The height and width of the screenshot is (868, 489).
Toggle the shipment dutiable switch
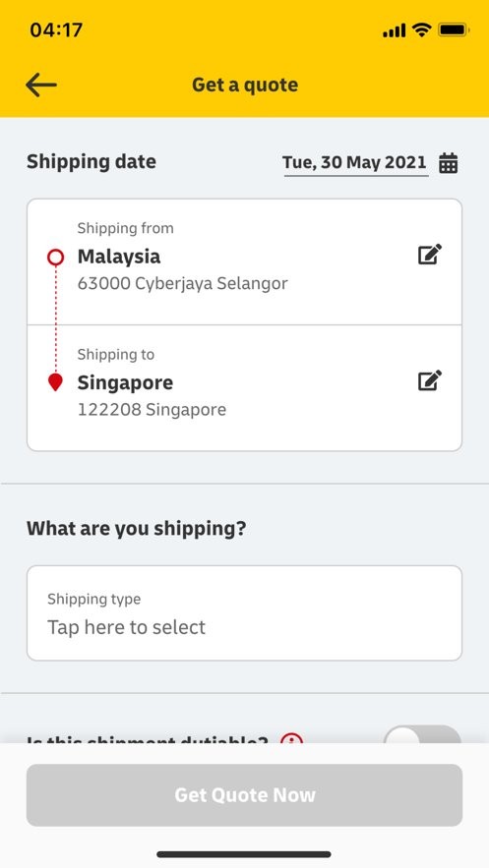(x=422, y=734)
